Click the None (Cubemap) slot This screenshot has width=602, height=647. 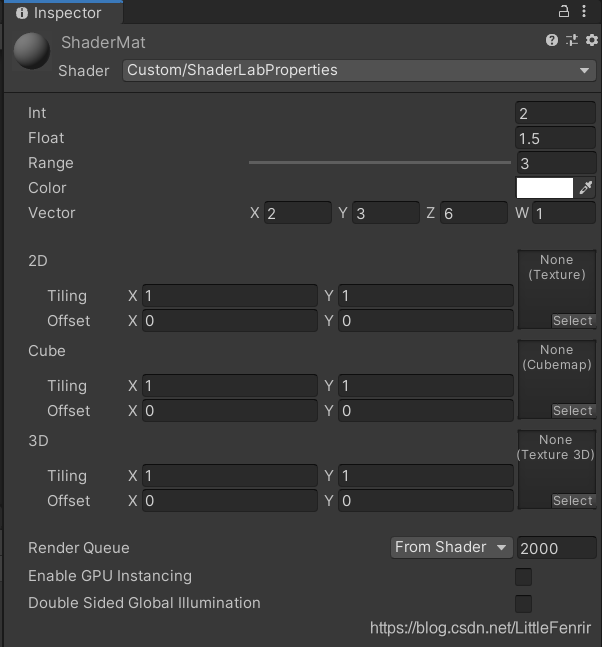point(557,379)
